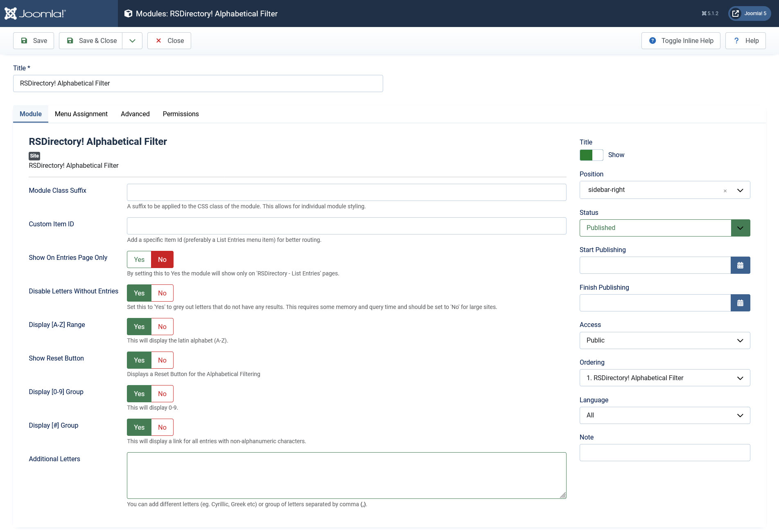
Task: Open the Permissions tab
Action: click(181, 114)
